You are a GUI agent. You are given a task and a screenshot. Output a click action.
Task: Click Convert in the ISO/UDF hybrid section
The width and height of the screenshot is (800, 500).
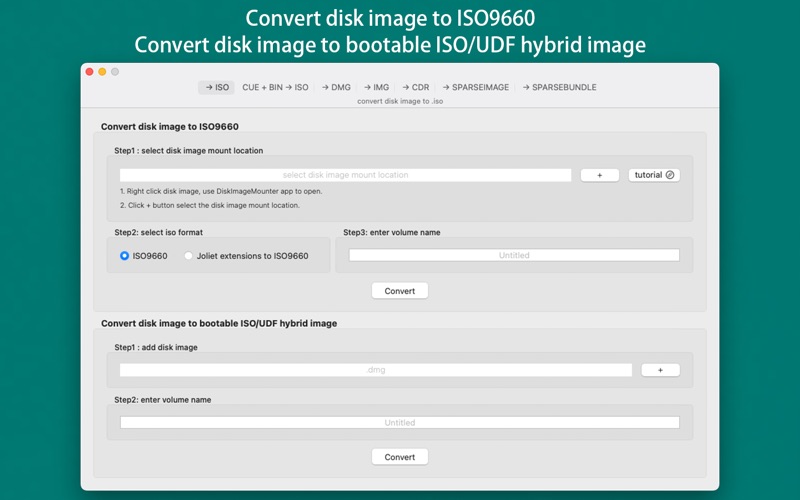399,457
